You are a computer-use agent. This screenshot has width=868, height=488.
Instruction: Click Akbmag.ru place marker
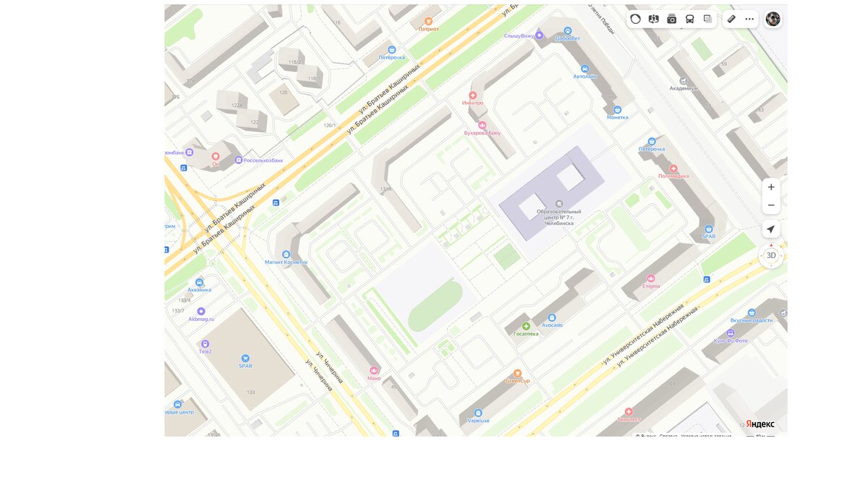201,312
